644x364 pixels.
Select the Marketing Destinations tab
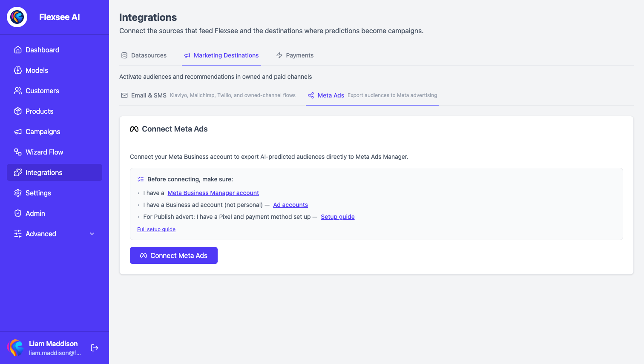221,55
